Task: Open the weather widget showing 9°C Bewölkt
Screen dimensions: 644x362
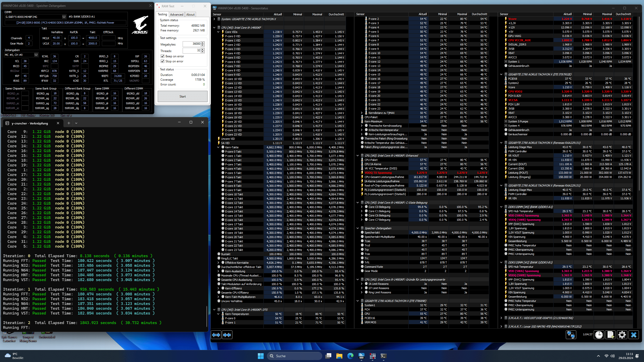Action: [15, 356]
